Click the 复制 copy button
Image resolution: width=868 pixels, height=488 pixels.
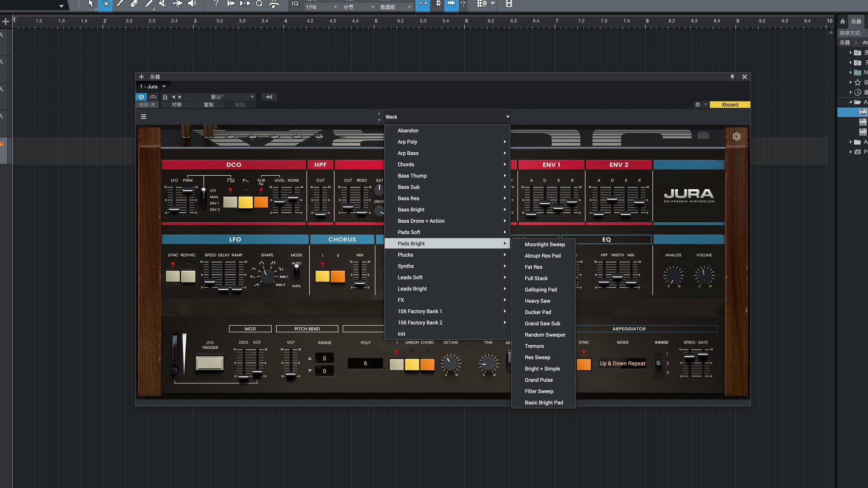coord(208,105)
